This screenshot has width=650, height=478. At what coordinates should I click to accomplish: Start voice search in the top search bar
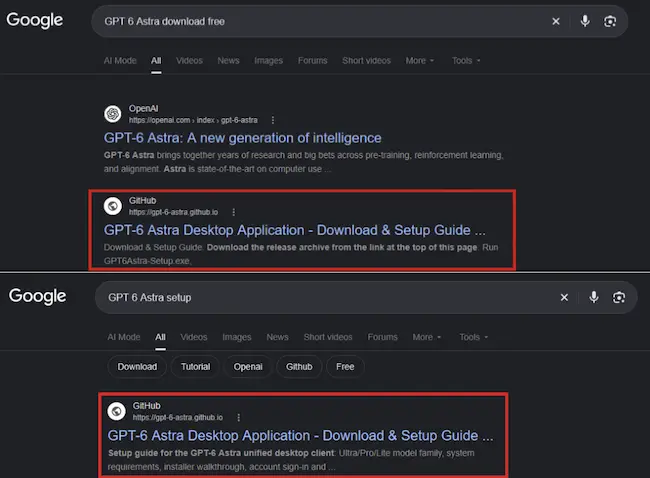tap(585, 21)
